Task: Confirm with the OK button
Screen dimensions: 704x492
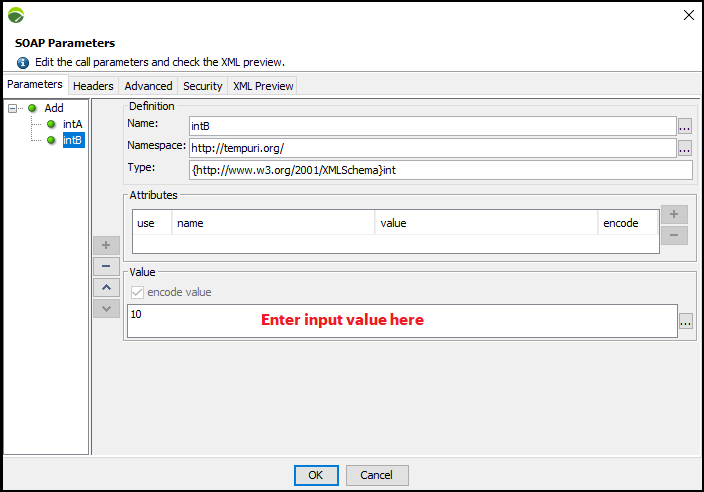Action: pos(316,475)
